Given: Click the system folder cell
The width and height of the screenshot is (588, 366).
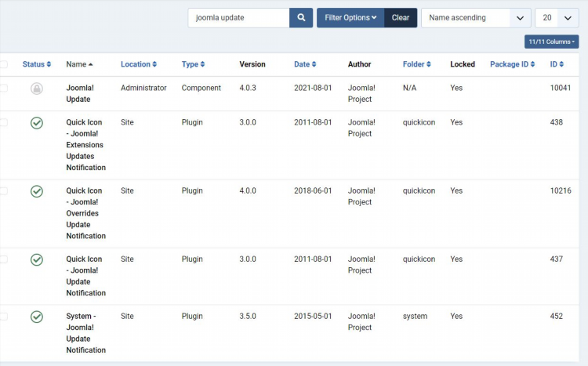Looking at the screenshot, I should click(x=415, y=316).
